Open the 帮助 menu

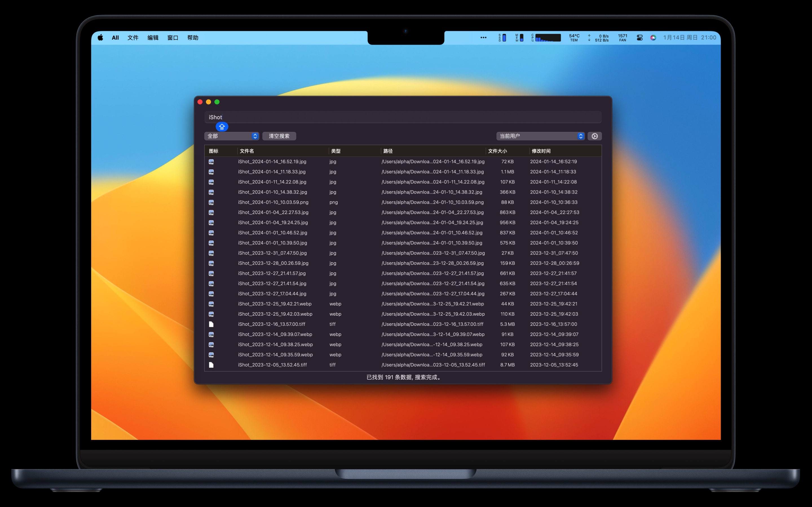tap(193, 37)
